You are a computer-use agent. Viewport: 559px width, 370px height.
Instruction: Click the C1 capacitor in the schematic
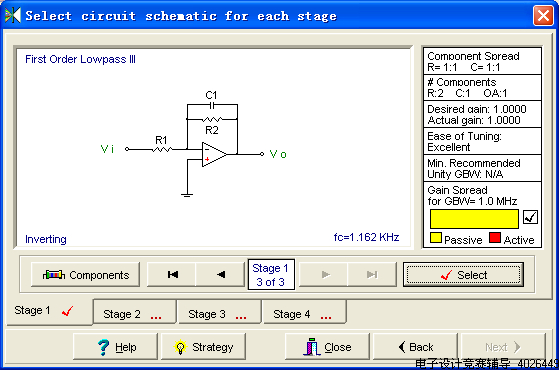[x=212, y=105]
